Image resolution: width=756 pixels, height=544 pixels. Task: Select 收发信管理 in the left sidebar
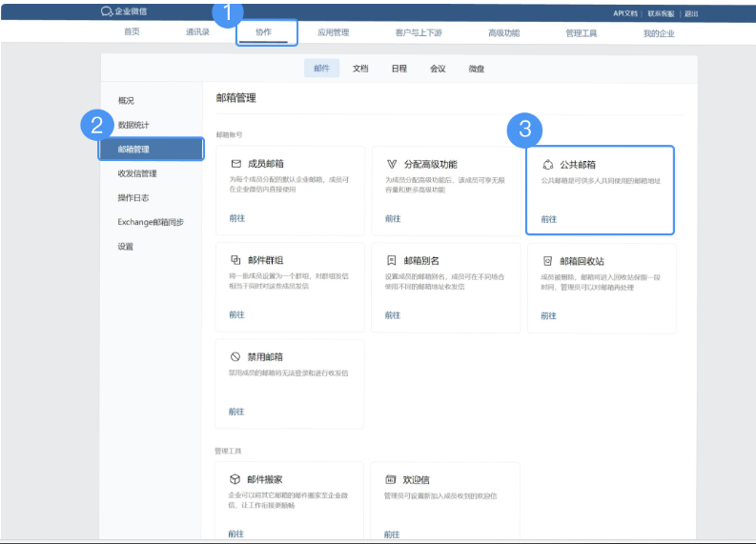[x=137, y=173]
